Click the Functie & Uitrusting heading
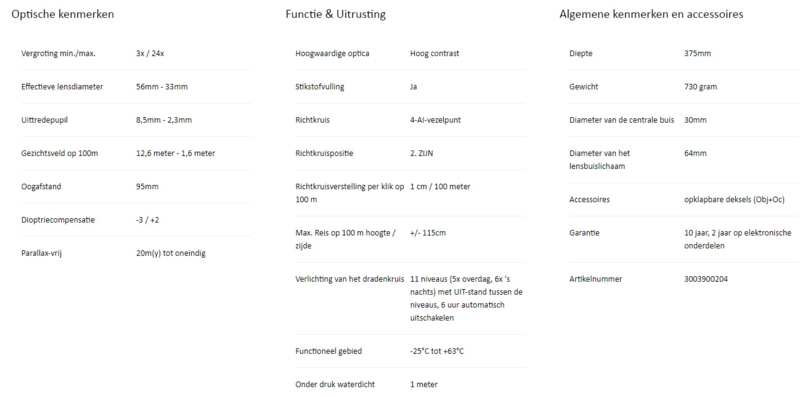 tap(336, 14)
